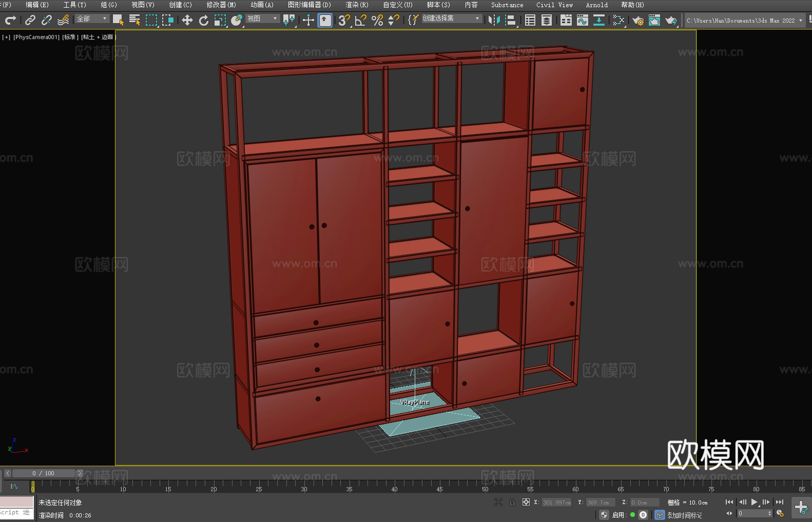Choose the Rectangular Selection Region tool
The width and height of the screenshot is (812, 522).
[x=151, y=20]
